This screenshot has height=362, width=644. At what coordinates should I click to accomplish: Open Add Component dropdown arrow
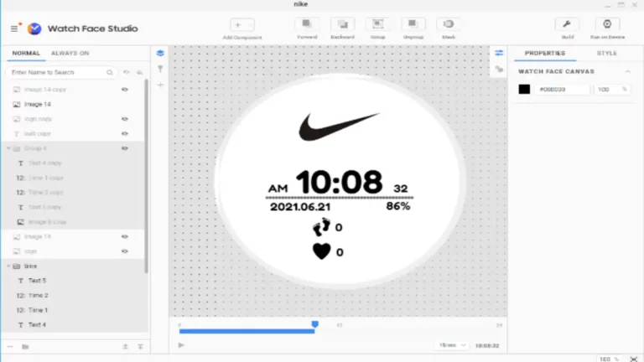pos(250,25)
